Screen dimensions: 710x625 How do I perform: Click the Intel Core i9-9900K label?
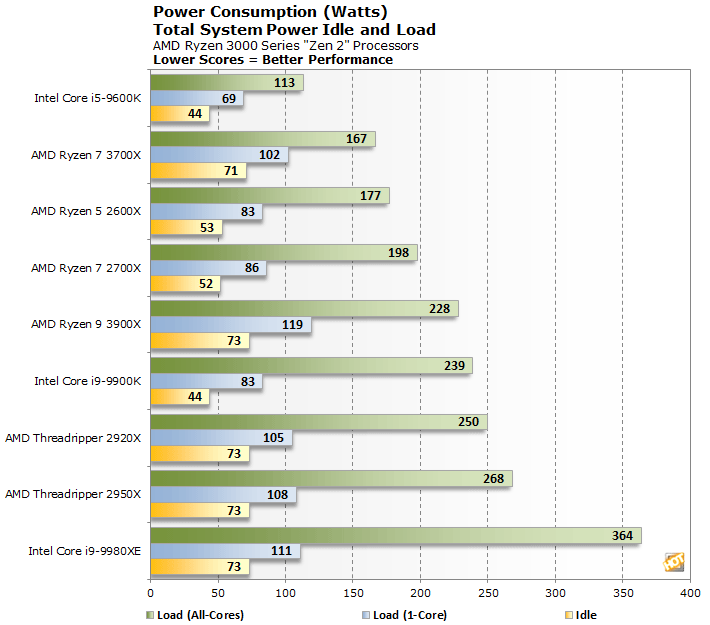[x=88, y=381]
